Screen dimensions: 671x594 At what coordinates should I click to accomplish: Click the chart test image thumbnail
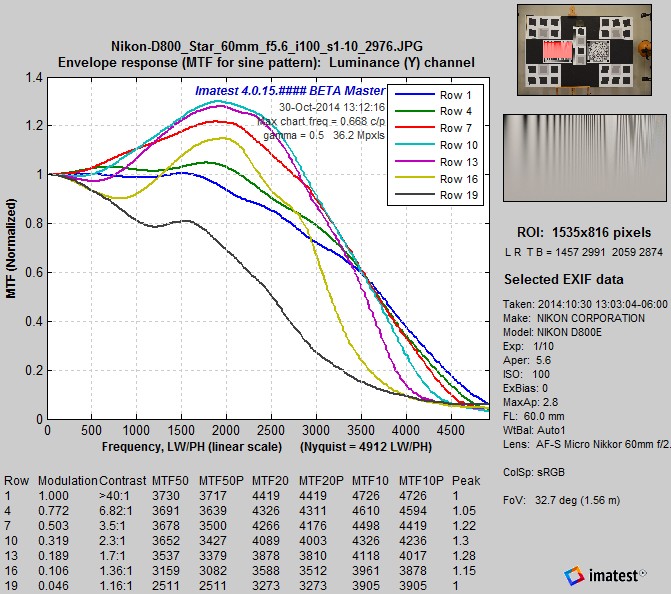point(585,50)
